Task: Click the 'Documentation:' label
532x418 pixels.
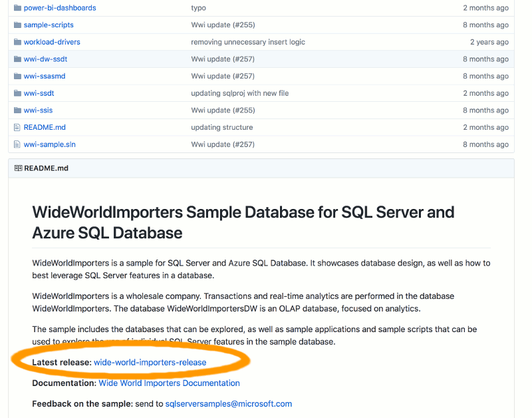Action: tap(65, 383)
